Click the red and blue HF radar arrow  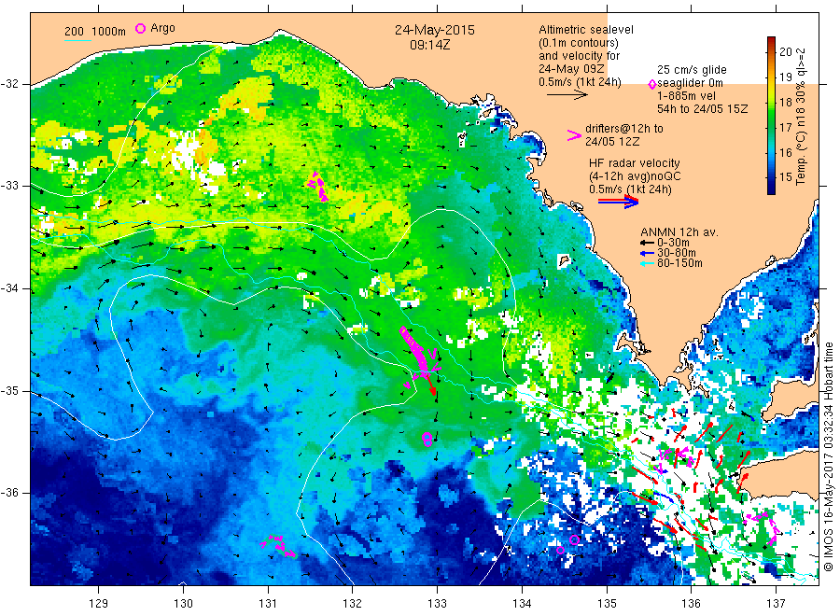618,202
